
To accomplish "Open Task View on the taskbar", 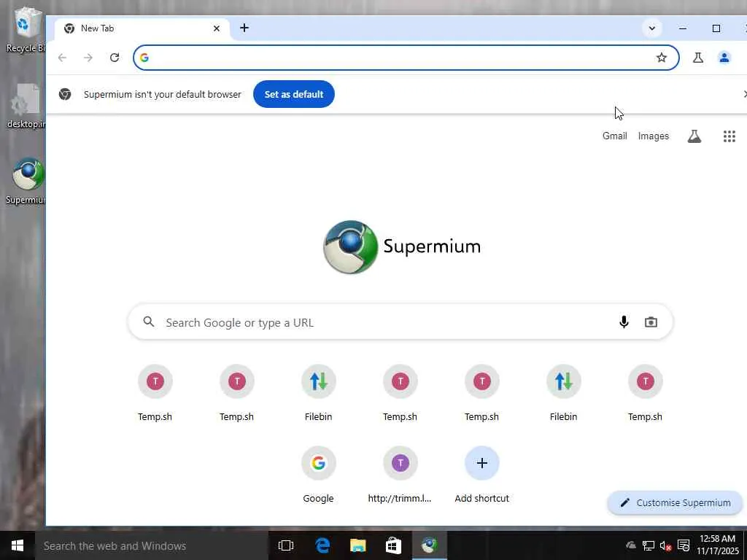I will pos(286,545).
